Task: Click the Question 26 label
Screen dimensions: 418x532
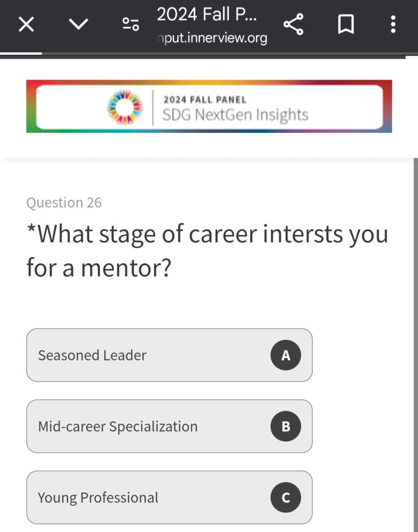Action: tap(64, 202)
